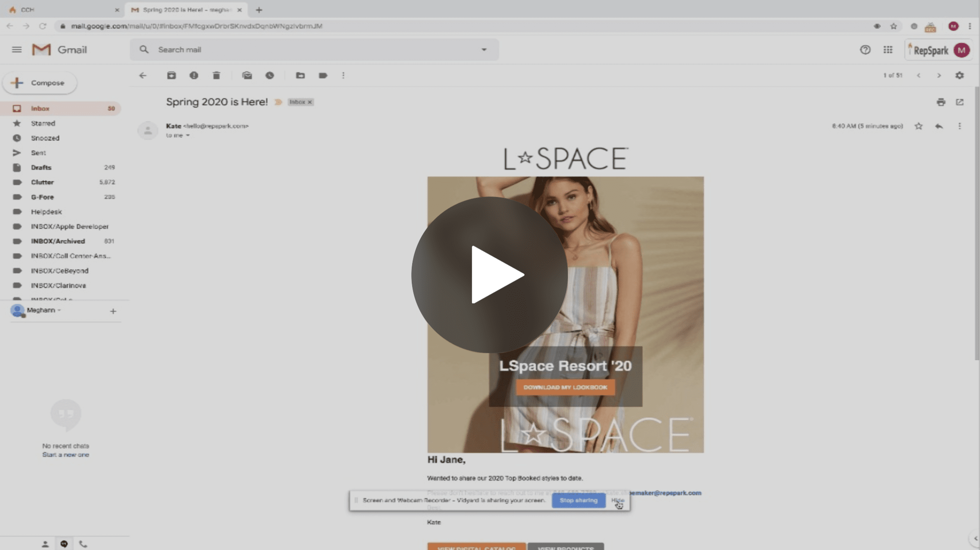Click the LSpace Resort '20 image
980x550 pixels.
coord(565,314)
